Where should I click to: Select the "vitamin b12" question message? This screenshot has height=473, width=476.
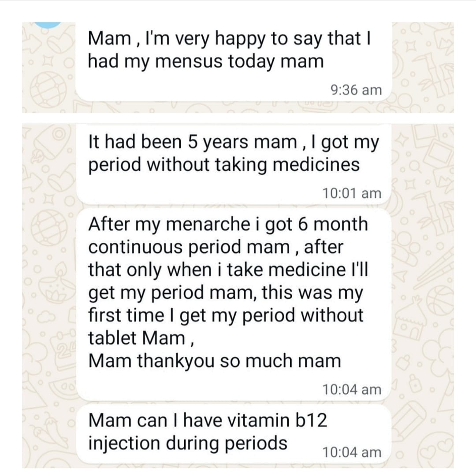coord(208,432)
